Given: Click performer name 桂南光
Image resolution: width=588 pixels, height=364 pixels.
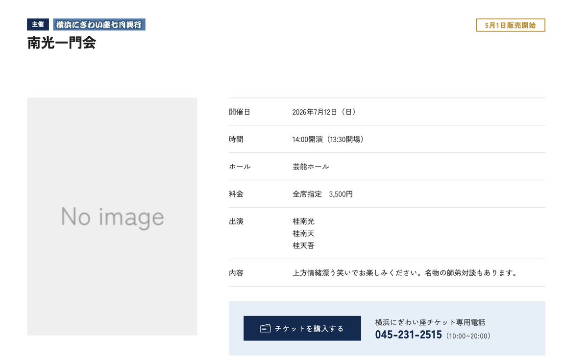Looking at the screenshot, I should 303,221.
